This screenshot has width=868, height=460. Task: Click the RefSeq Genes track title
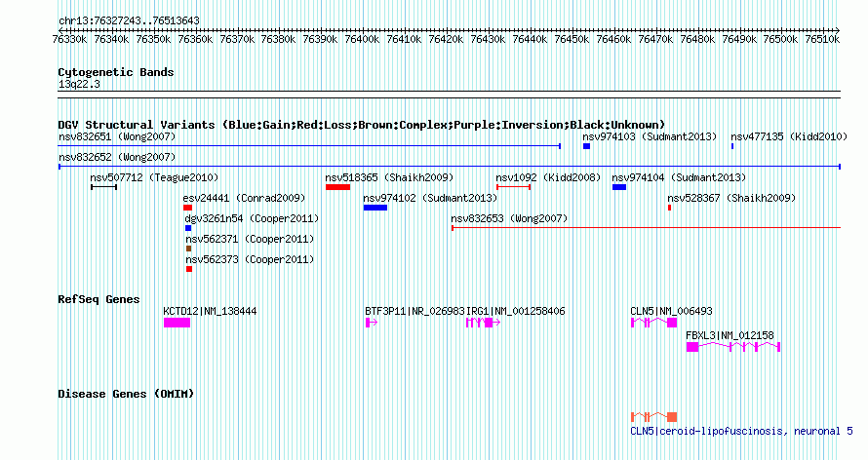pyautogui.click(x=99, y=299)
